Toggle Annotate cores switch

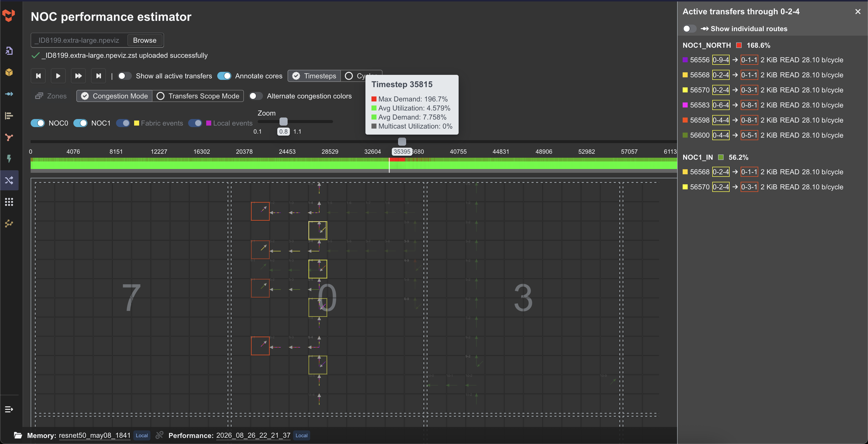[x=224, y=76]
